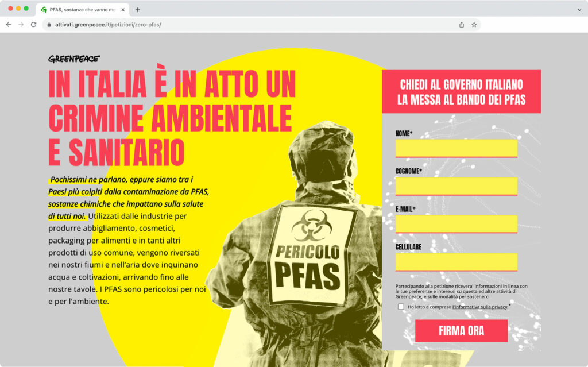Click the Greenpeace logo
Screen dimensions: 588x367
pos(74,59)
